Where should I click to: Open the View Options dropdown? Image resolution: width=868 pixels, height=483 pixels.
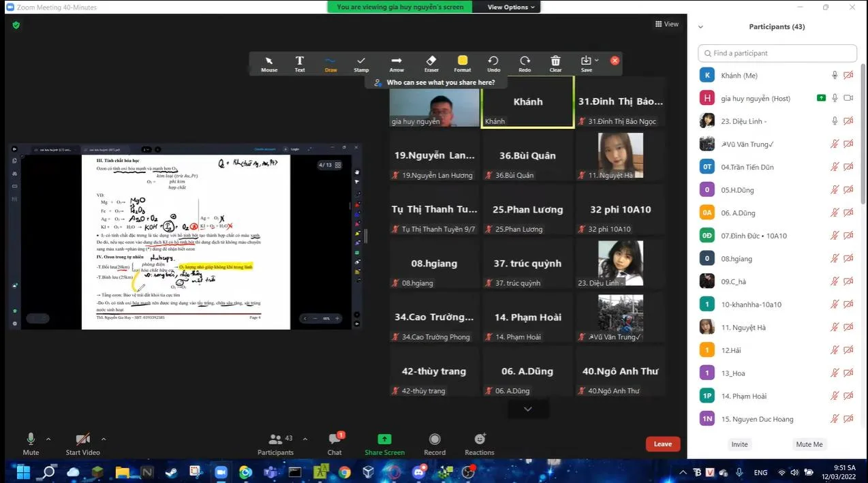pyautogui.click(x=511, y=7)
